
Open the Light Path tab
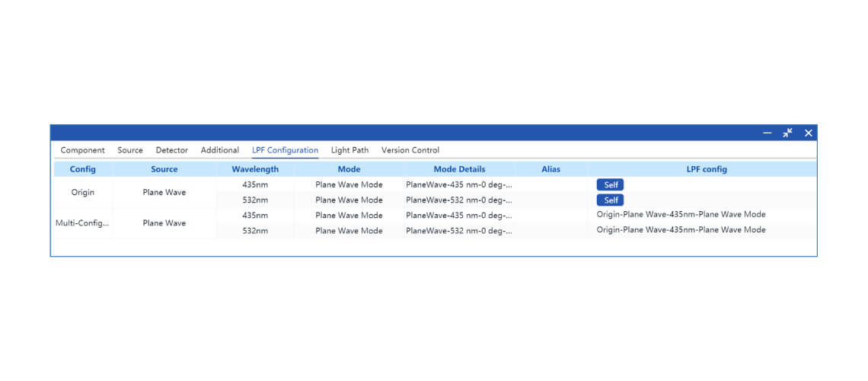point(349,150)
